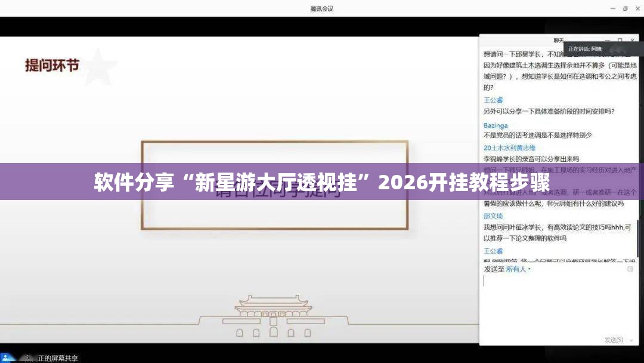Maximize the 聊天 chat window
Screen dimensions: 644x363
[620, 40]
